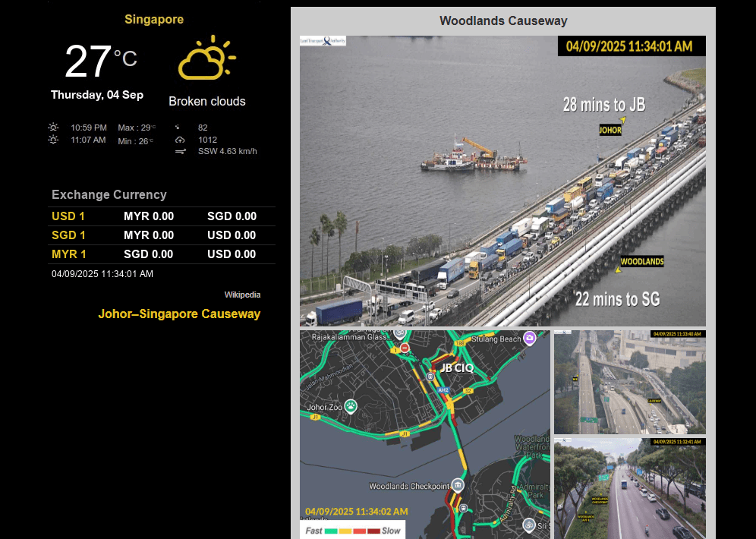The image size is (756, 539).
Task: Click the Woodlands Checkpoint marker icon on map
Action: [457, 484]
